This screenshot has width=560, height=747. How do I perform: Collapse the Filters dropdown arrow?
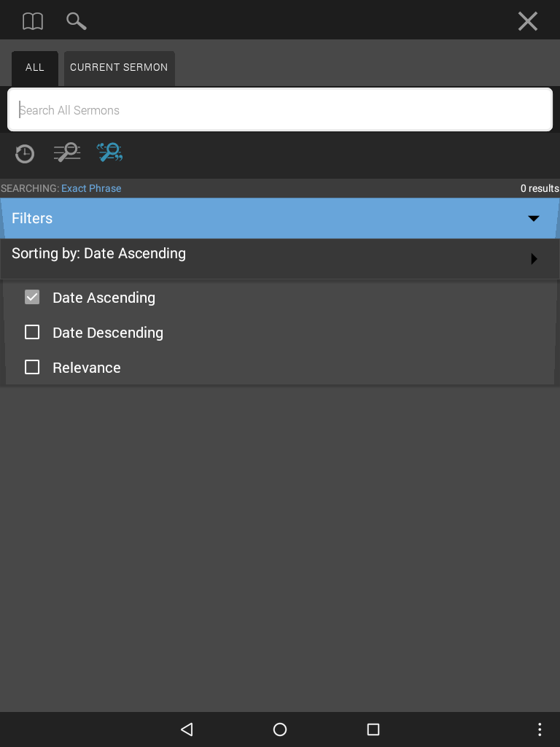point(533,218)
